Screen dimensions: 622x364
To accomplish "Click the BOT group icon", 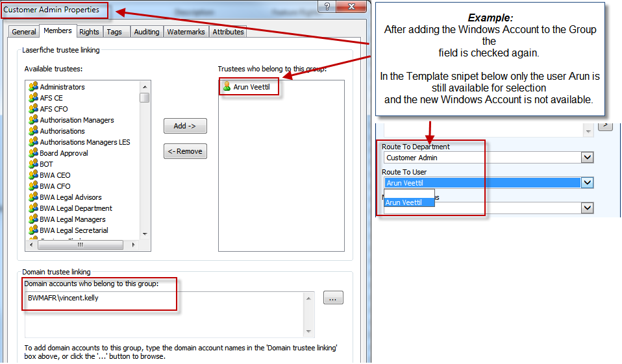I will point(33,164).
